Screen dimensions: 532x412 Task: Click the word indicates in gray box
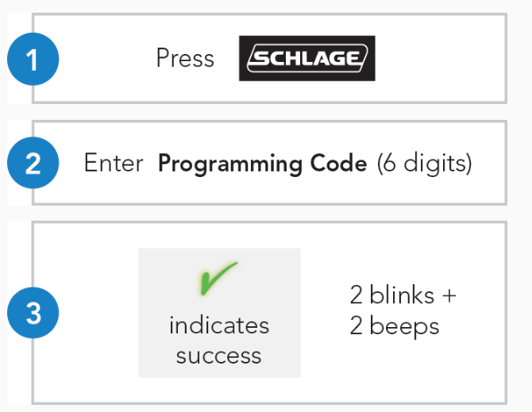pos(219,325)
